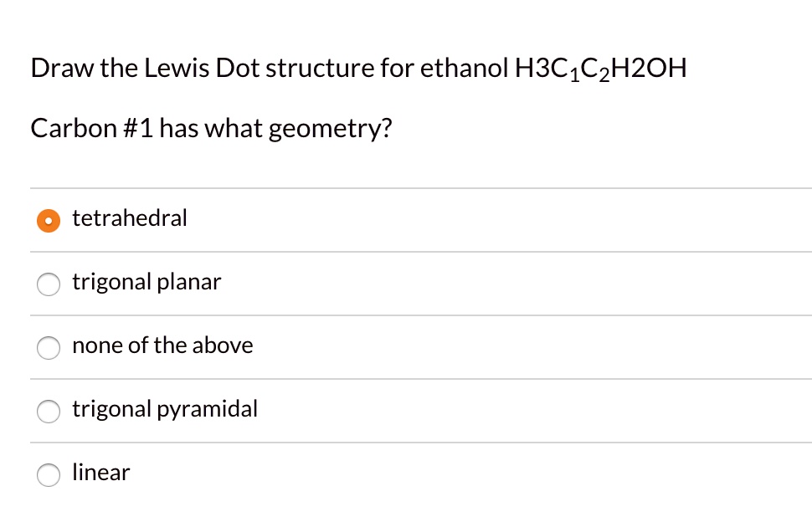This screenshot has height=522, width=812.
Task: Click the "linear" answer label
Action: [100, 473]
